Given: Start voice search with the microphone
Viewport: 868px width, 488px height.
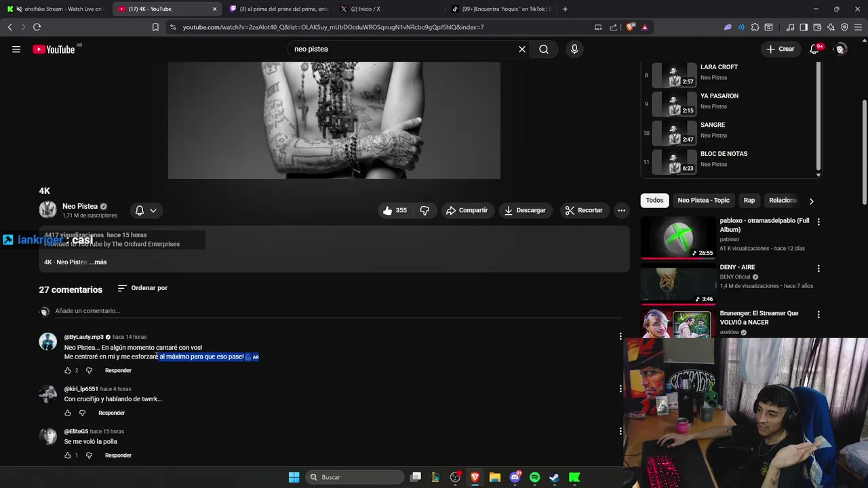Looking at the screenshot, I should (574, 49).
